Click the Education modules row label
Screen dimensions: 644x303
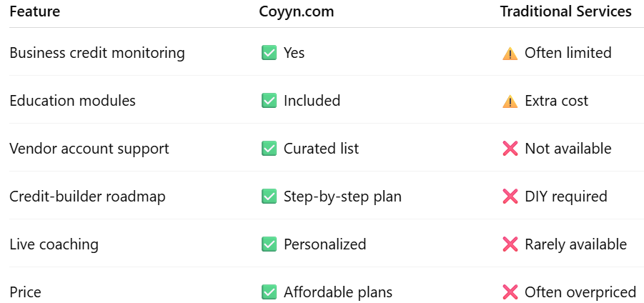point(72,101)
